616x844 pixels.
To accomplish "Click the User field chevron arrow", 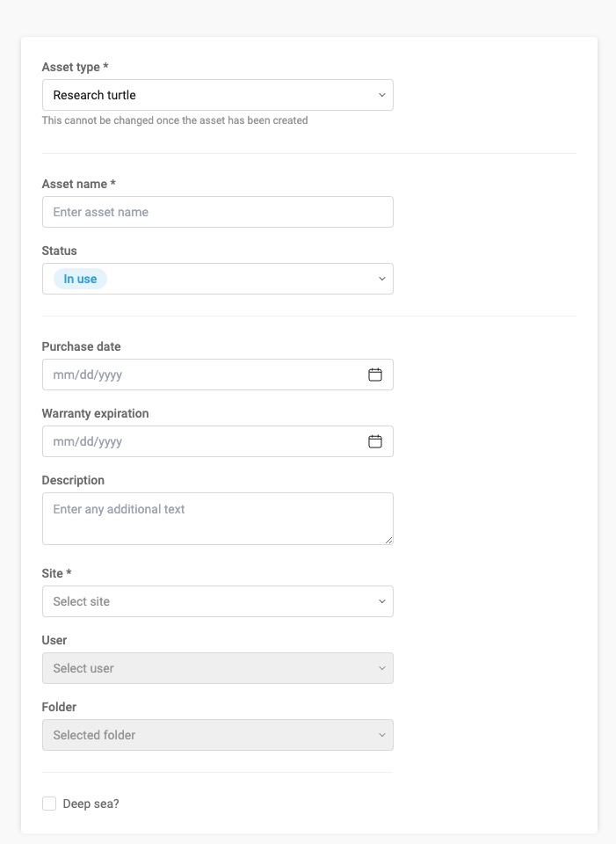I will click(x=381, y=668).
